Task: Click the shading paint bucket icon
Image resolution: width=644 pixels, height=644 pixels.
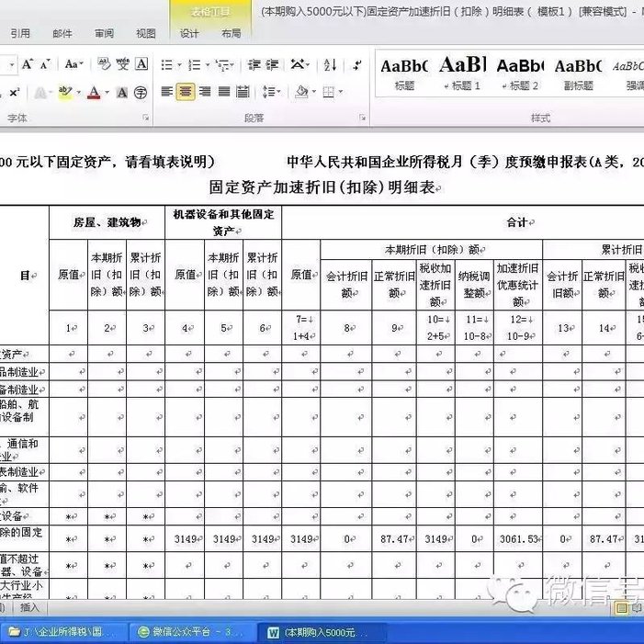Action: tap(302, 92)
